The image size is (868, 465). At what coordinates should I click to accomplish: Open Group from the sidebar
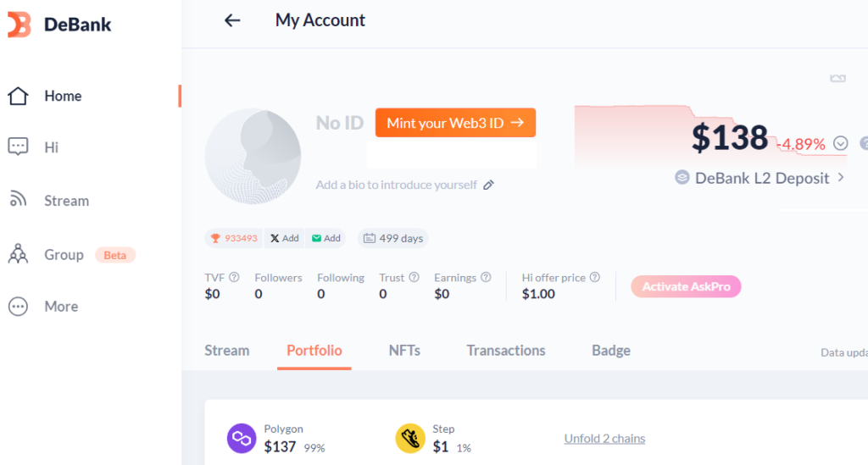64,254
